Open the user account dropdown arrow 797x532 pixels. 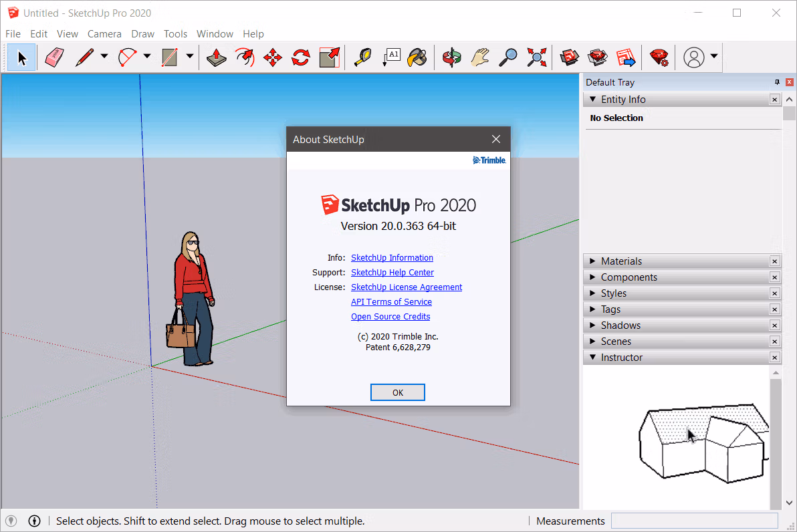tap(714, 56)
